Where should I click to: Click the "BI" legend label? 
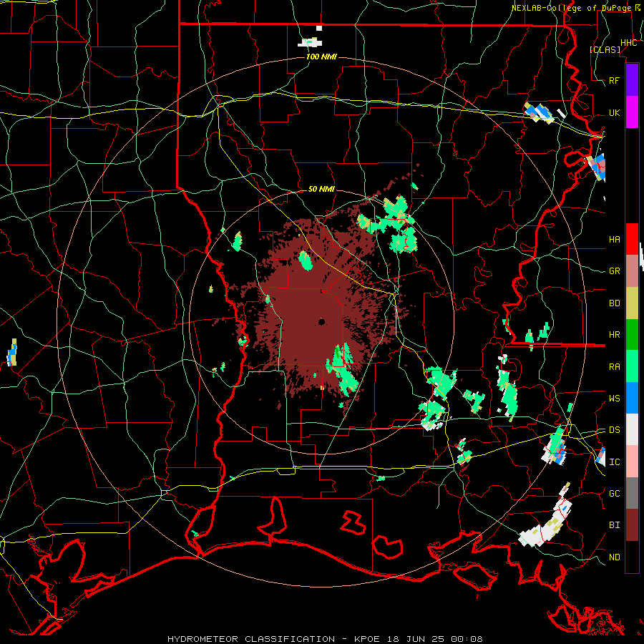pos(615,525)
